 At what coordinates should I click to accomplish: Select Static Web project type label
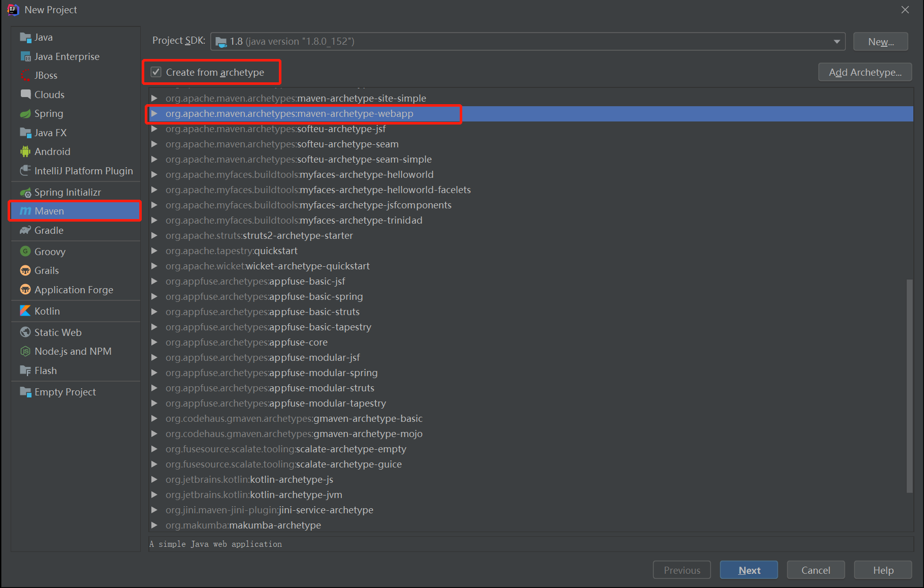[x=58, y=332]
